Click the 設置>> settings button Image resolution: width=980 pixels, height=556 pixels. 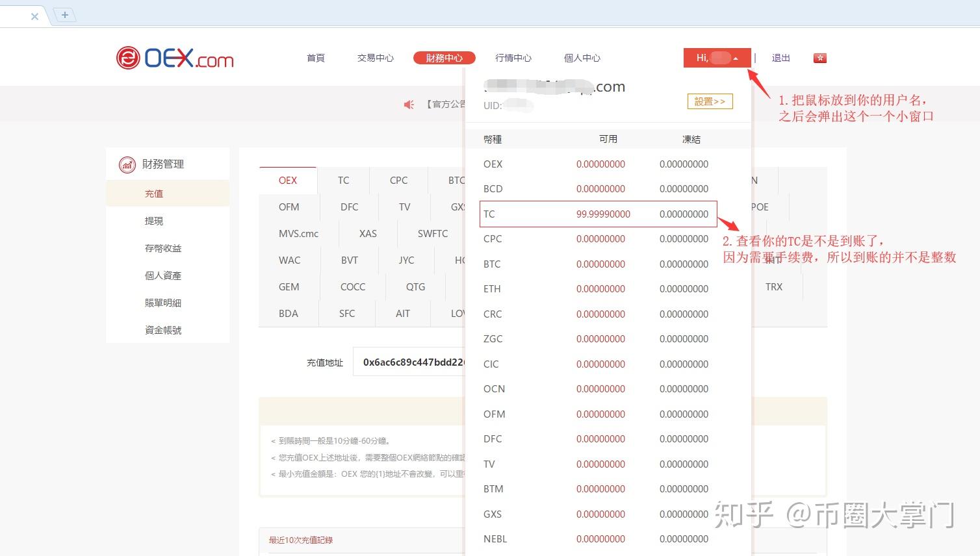tap(710, 101)
